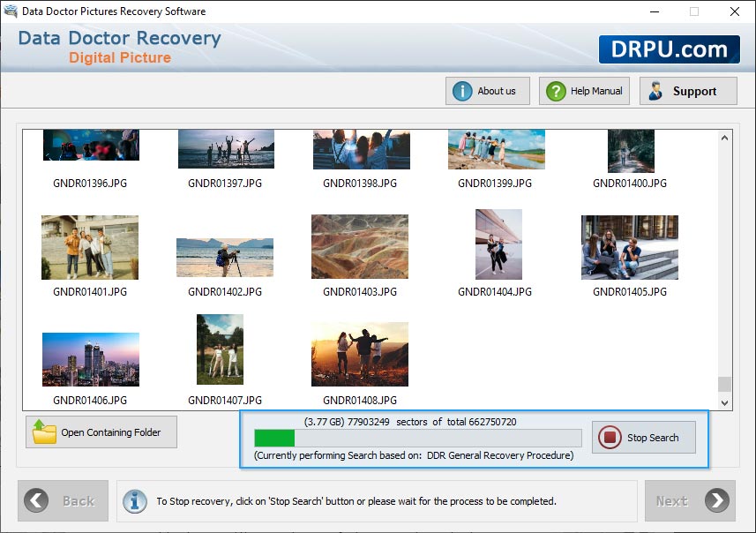
Task: Click the file name GNDR01400.JPG
Action: tap(630, 184)
